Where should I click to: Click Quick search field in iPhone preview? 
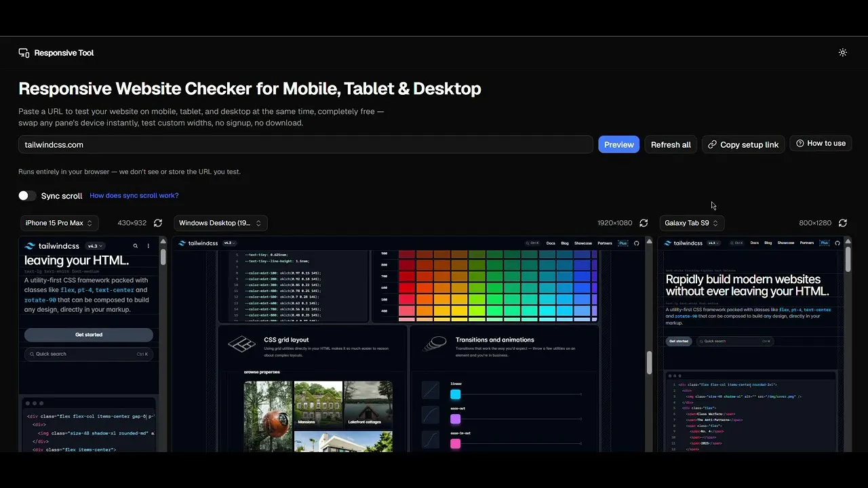coord(89,354)
